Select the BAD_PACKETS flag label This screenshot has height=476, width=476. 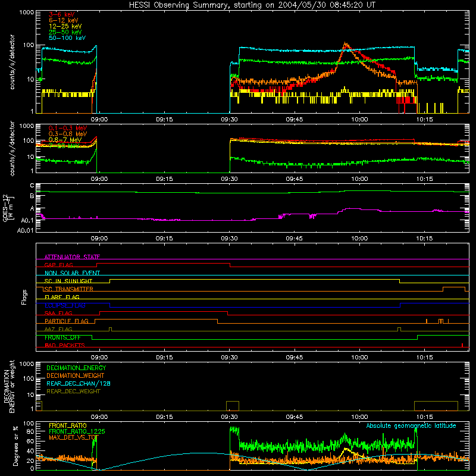[x=65, y=345]
